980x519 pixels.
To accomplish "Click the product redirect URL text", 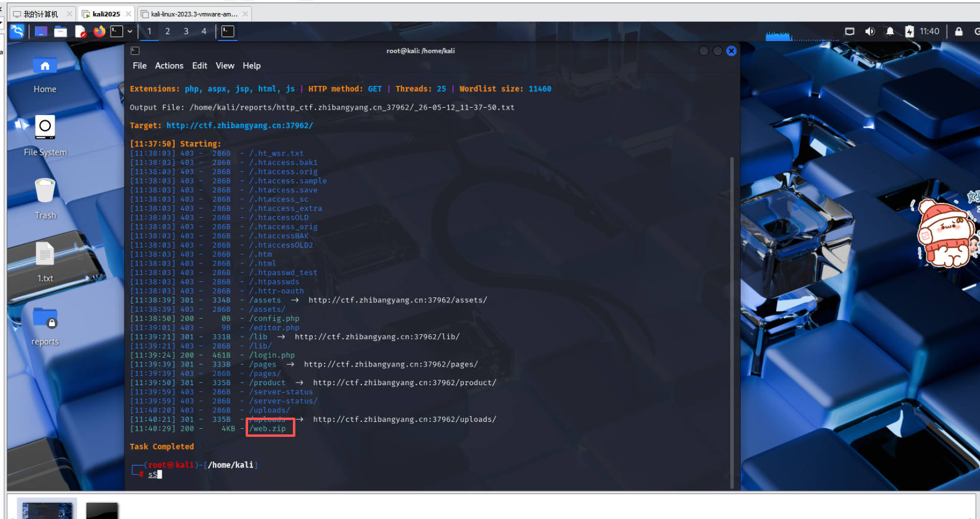I will point(405,382).
